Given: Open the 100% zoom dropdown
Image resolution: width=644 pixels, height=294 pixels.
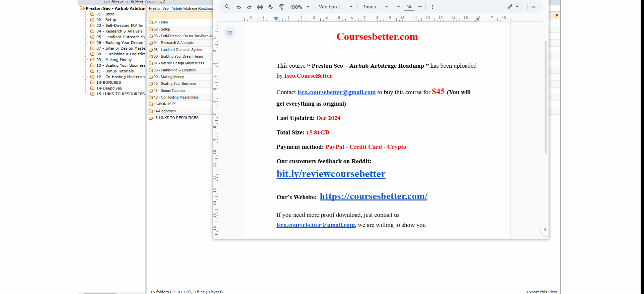Looking at the screenshot, I should (299, 7).
